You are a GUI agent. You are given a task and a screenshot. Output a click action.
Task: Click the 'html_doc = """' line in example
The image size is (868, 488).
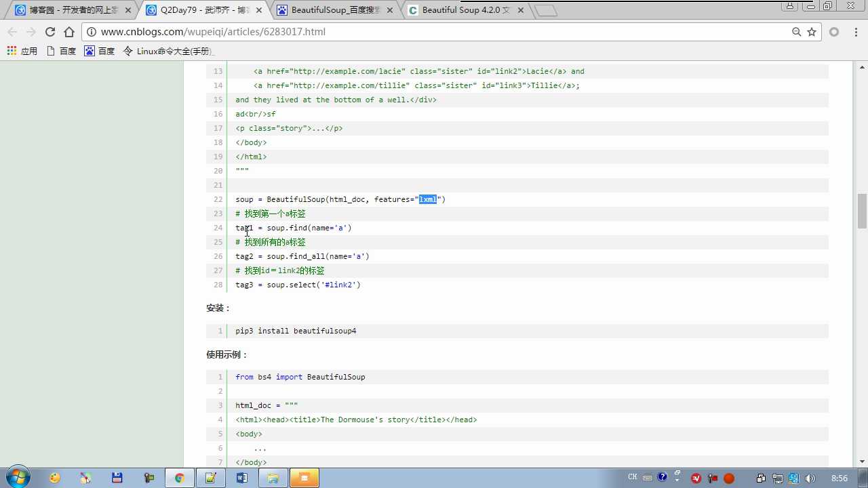tap(267, 405)
